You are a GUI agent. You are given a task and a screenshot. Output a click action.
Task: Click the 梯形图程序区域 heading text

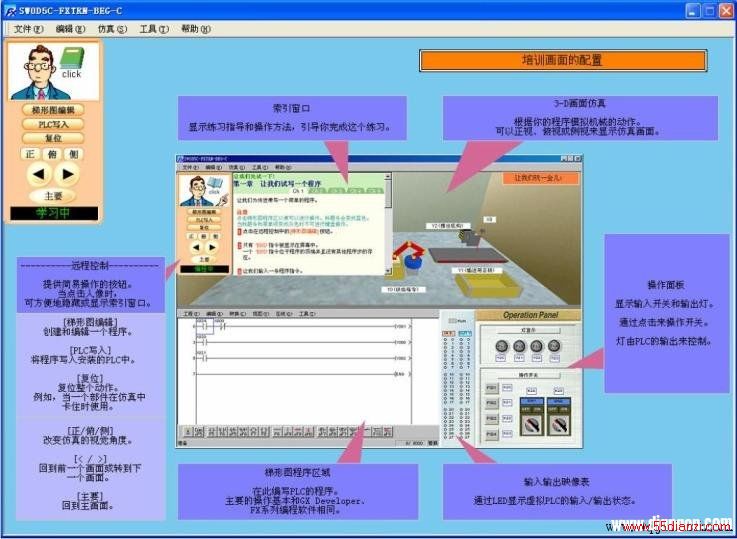tap(298, 472)
